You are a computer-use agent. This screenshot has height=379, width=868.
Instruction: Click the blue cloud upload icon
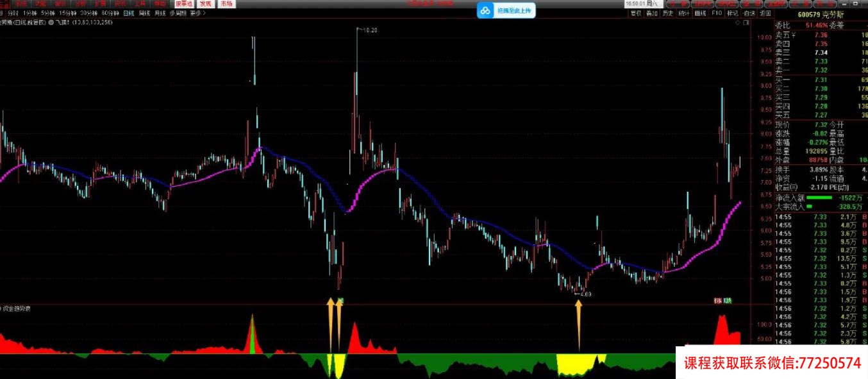coord(485,10)
